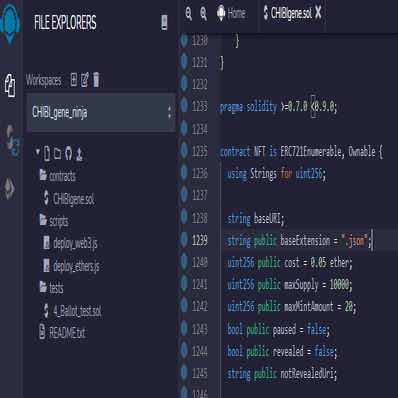Open the File Explorers sidebar icon
The width and height of the screenshot is (398, 398).
[10, 86]
